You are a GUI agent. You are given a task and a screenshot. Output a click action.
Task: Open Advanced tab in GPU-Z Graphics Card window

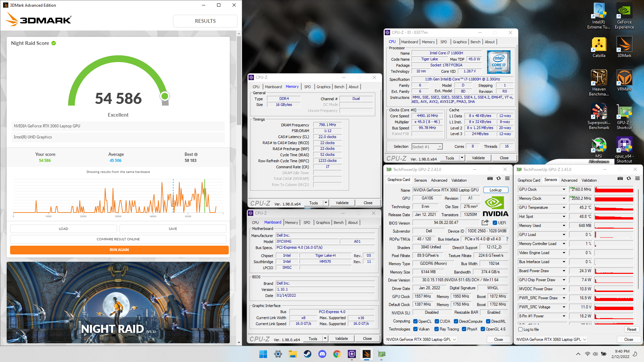[x=439, y=180]
